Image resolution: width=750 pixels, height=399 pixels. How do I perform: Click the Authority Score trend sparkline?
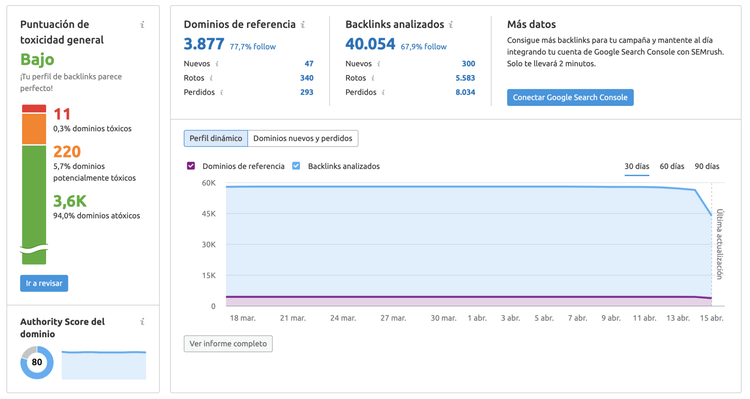point(104,365)
